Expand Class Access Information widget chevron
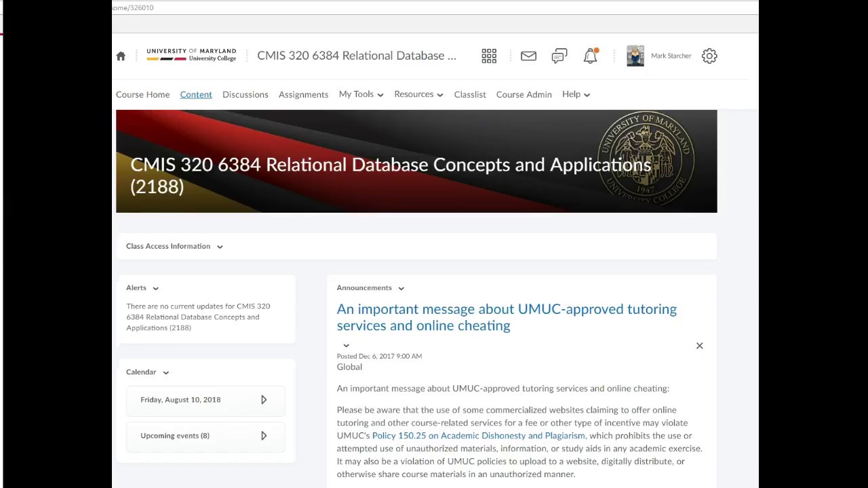Image resolution: width=868 pixels, height=488 pixels. (x=220, y=247)
